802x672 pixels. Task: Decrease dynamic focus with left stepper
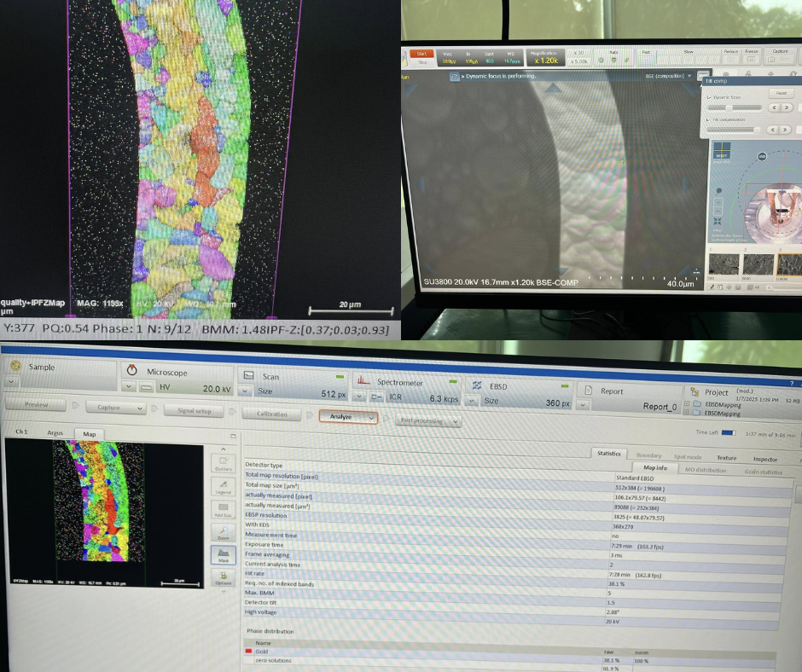pyautogui.click(x=775, y=107)
